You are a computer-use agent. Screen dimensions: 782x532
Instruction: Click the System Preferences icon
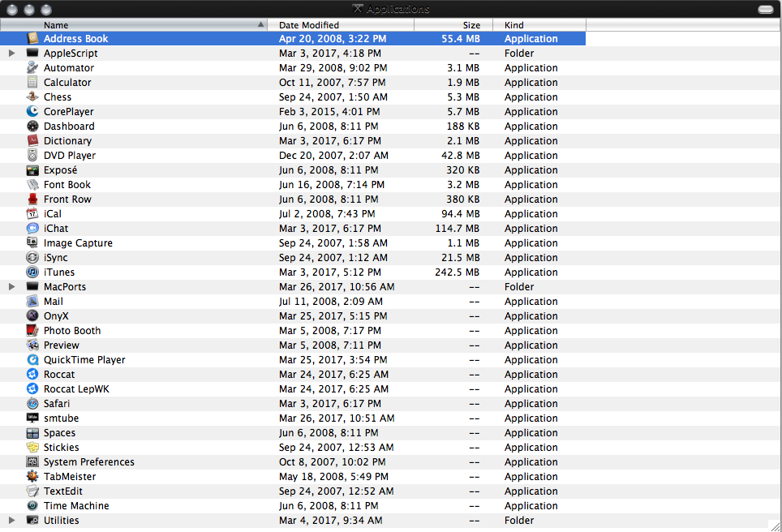click(32, 461)
